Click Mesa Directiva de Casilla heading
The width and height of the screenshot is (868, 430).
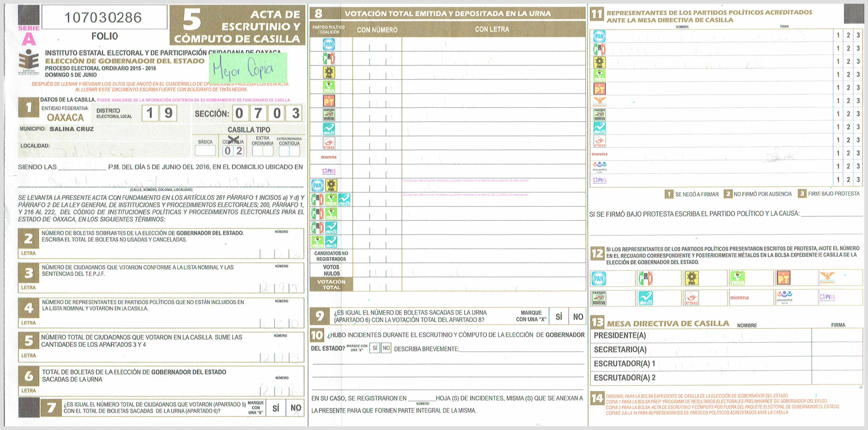tap(667, 323)
